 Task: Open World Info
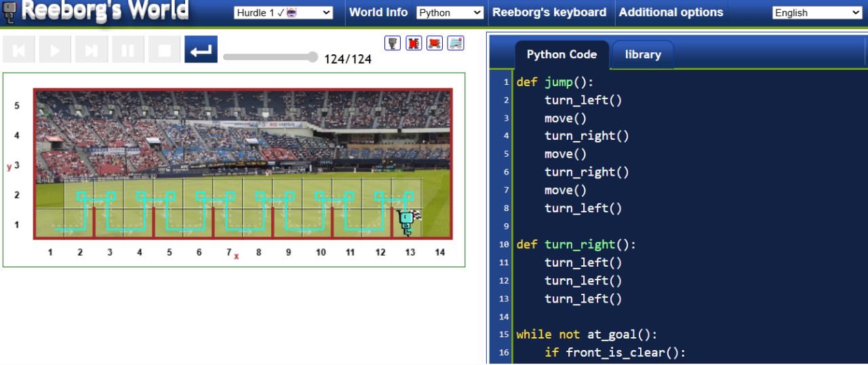[378, 12]
